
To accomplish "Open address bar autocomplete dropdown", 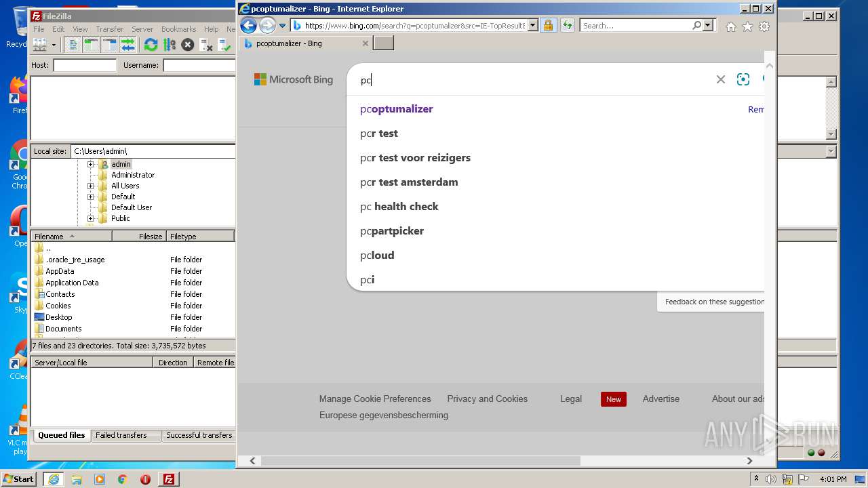I will 533,26.
